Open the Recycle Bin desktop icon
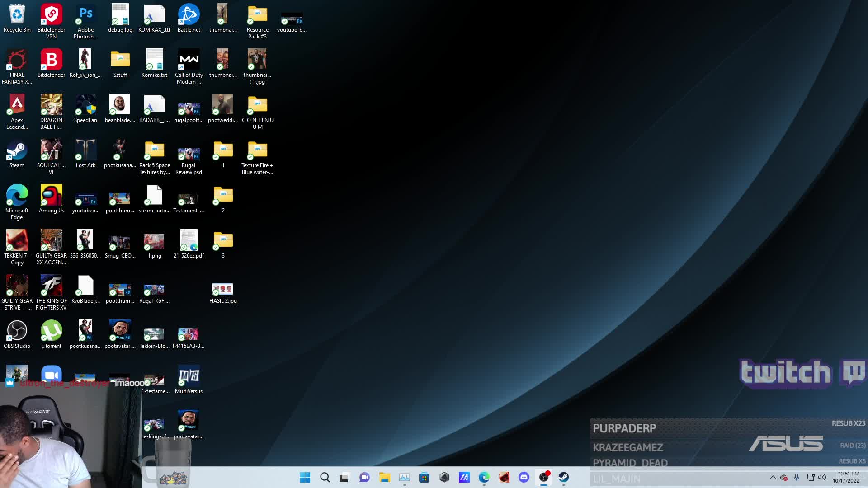The height and width of the screenshot is (488, 868). pos(17,19)
